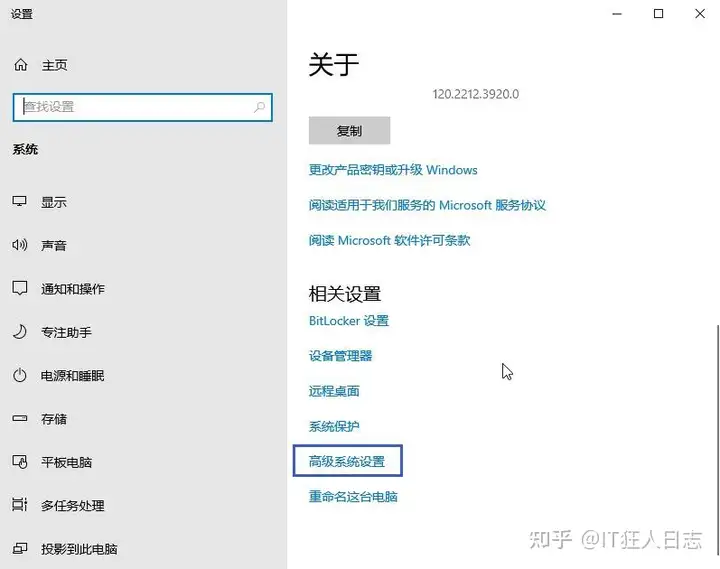Open 阅读 Microsoft 软件许可条款 link
The width and height of the screenshot is (720, 569).
(389, 240)
